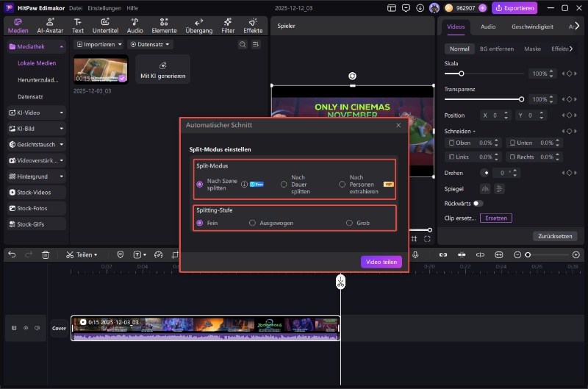This screenshot has width=588, height=389.
Task: Click the Exportieren button
Action: pyautogui.click(x=515, y=8)
